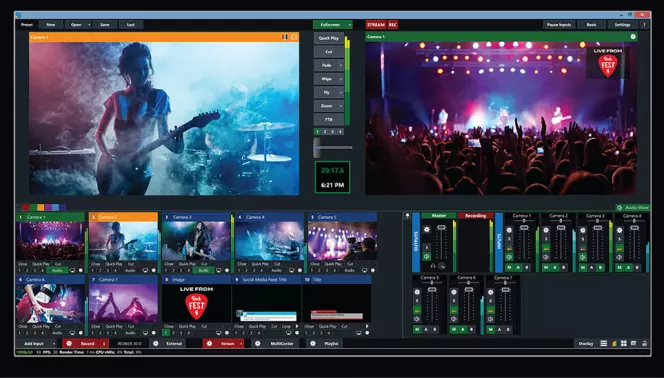Open Master audio settings gear
This screenshot has width=664, height=378.
coord(427,229)
